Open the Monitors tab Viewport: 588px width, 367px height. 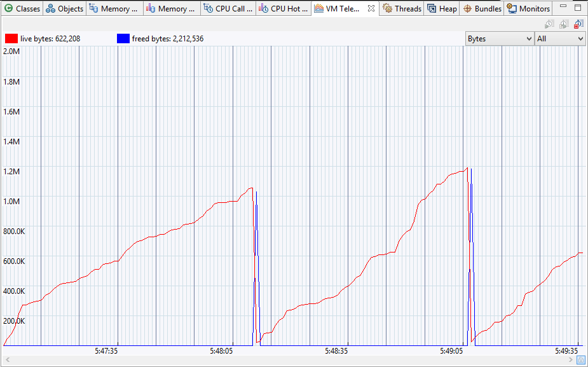pos(528,9)
